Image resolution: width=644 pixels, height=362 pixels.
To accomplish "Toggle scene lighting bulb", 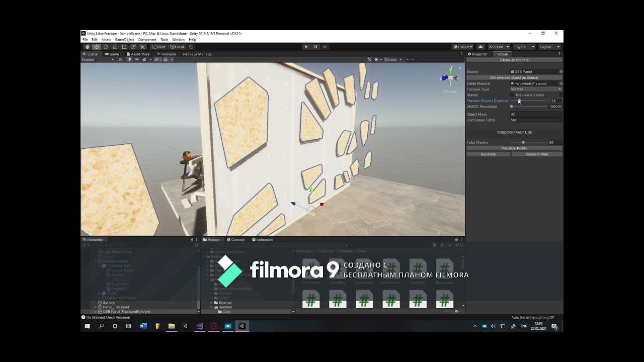I will pos(129,59).
